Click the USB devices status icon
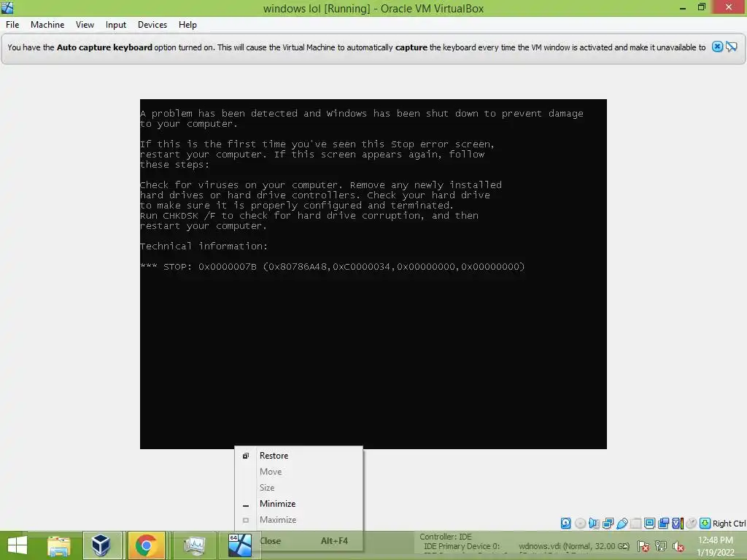 pos(622,524)
